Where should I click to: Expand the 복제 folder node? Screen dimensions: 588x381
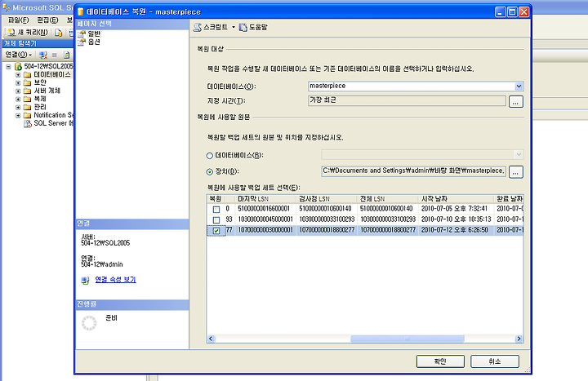(18, 100)
